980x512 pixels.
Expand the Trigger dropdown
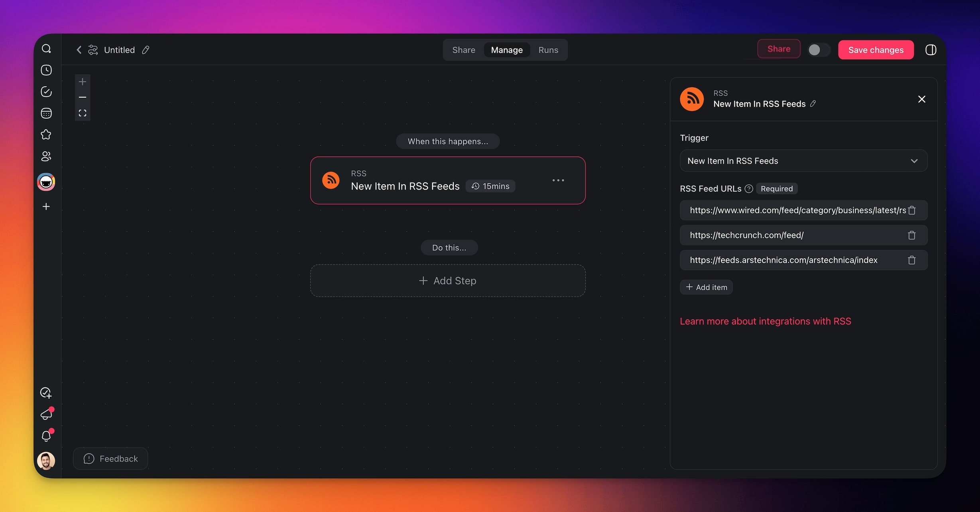pos(803,161)
